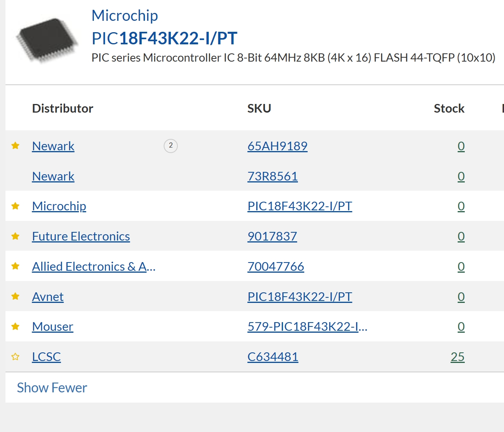Viewport: 504px width, 432px height.
Task: Open the LCSC distributor link
Action: click(x=46, y=357)
